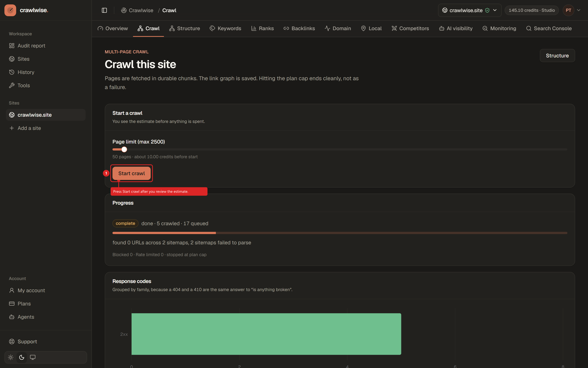Switch to dark theme moon icon

pos(22,357)
